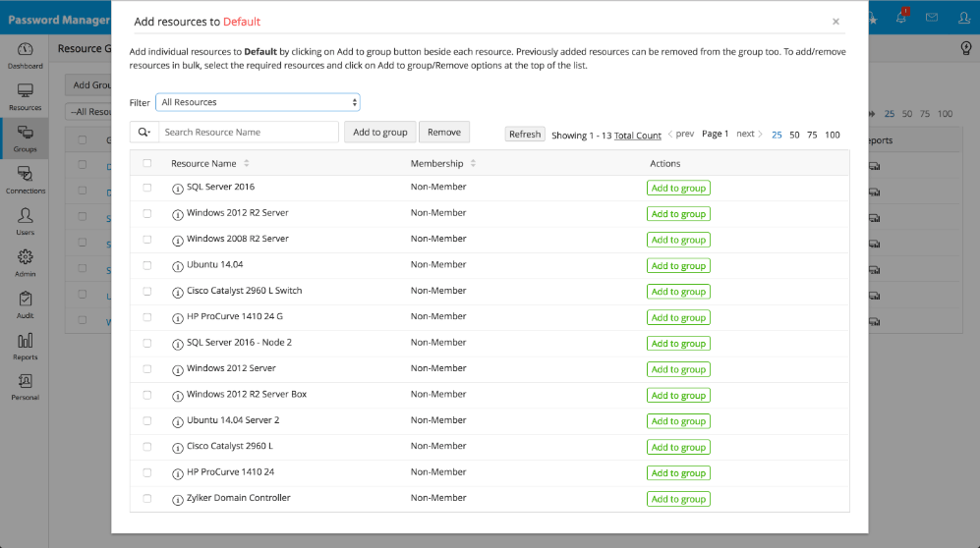Open the Users sidebar icon
The image size is (980, 548).
click(x=25, y=217)
